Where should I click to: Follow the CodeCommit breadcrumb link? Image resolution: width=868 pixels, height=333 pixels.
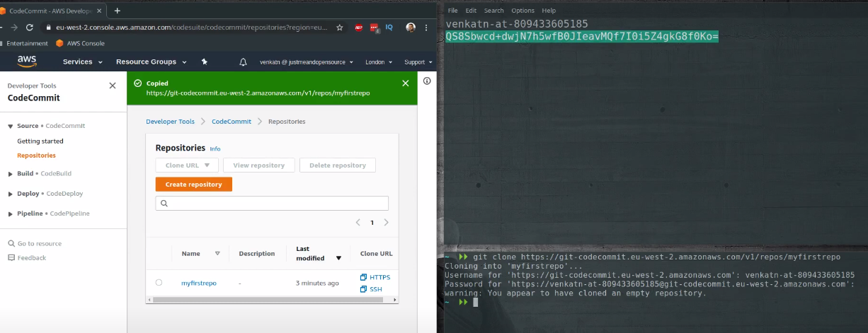(x=232, y=122)
